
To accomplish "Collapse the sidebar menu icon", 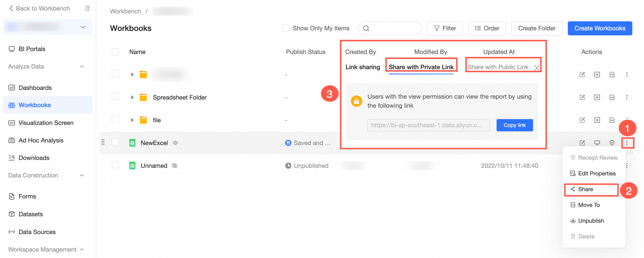I will [x=87, y=8].
